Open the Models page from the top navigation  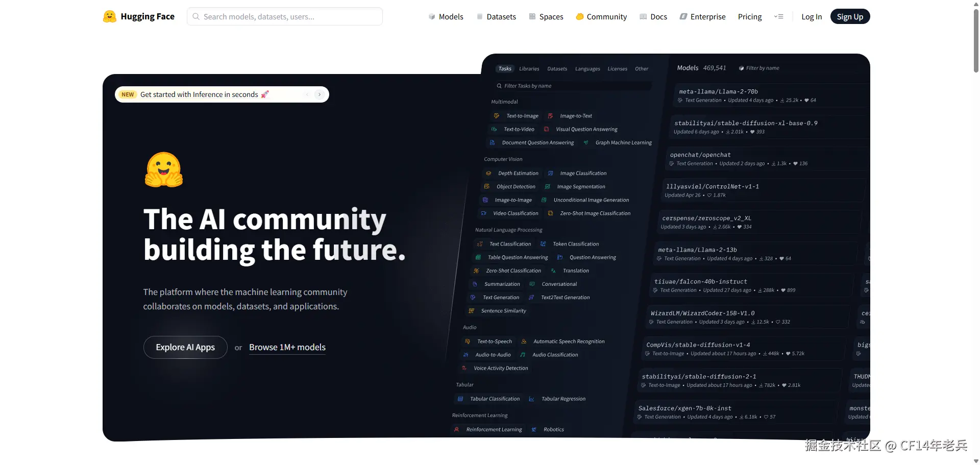(446, 17)
